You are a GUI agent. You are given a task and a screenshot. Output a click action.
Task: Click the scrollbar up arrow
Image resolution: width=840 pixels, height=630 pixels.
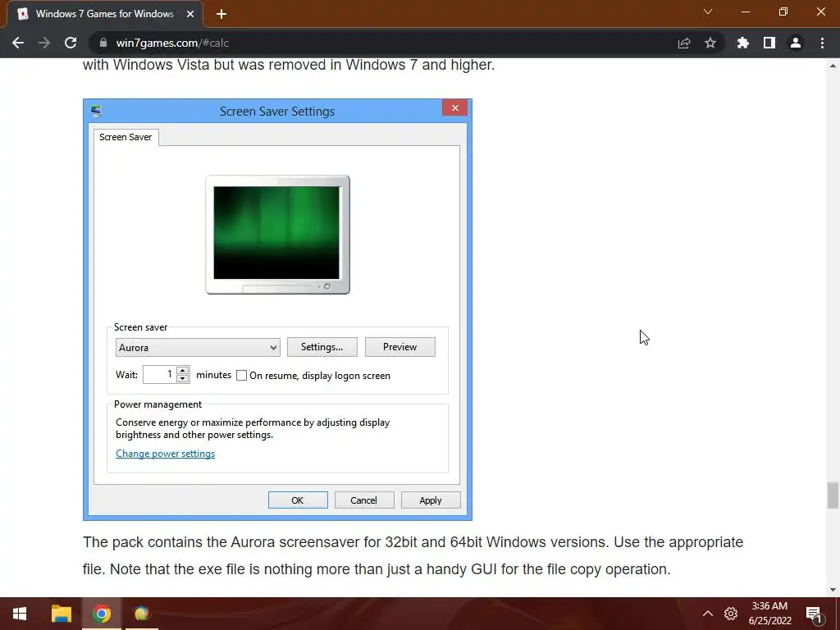point(833,66)
